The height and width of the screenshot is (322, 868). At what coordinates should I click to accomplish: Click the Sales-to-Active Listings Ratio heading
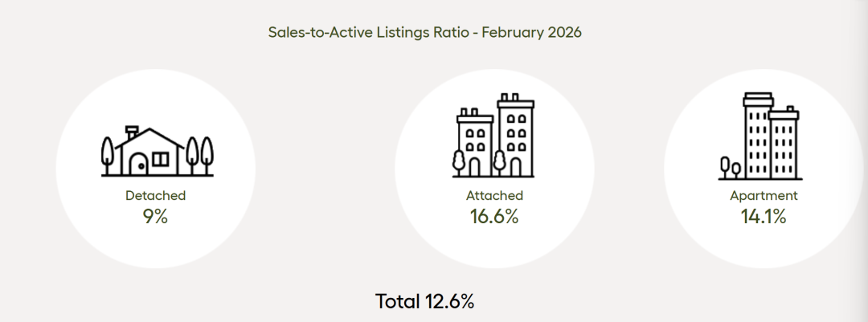[x=424, y=33]
